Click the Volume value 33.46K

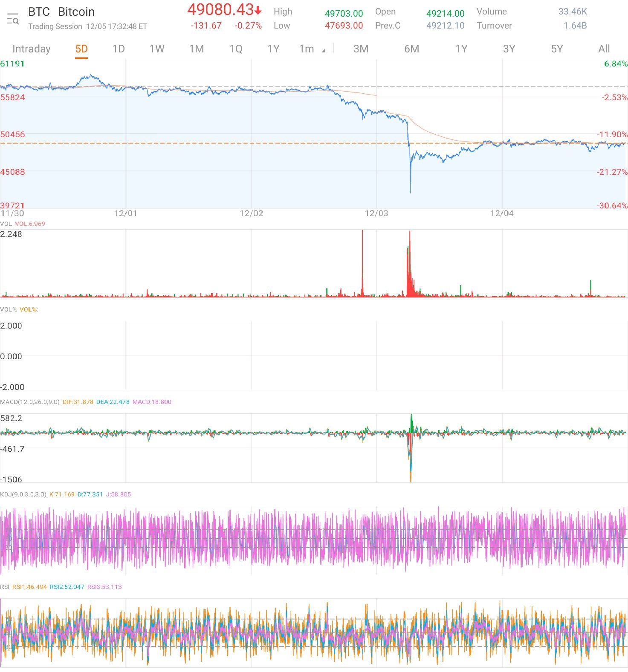click(x=573, y=12)
